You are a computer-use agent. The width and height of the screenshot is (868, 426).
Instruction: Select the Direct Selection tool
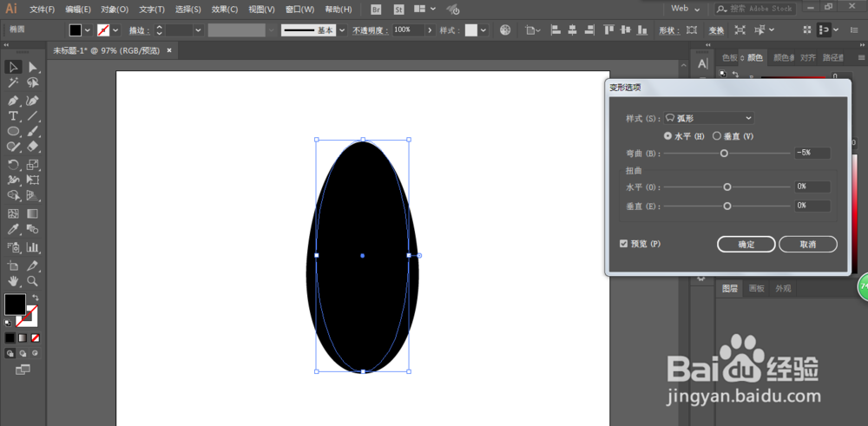pyautogui.click(x=33, y=67)
